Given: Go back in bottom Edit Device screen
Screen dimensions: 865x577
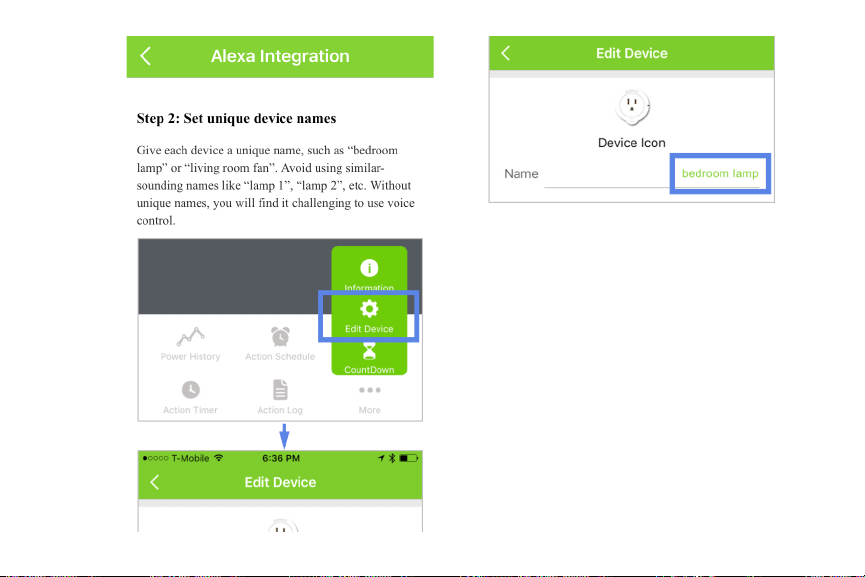Looking at the screenshot, I should coord(154,482).
